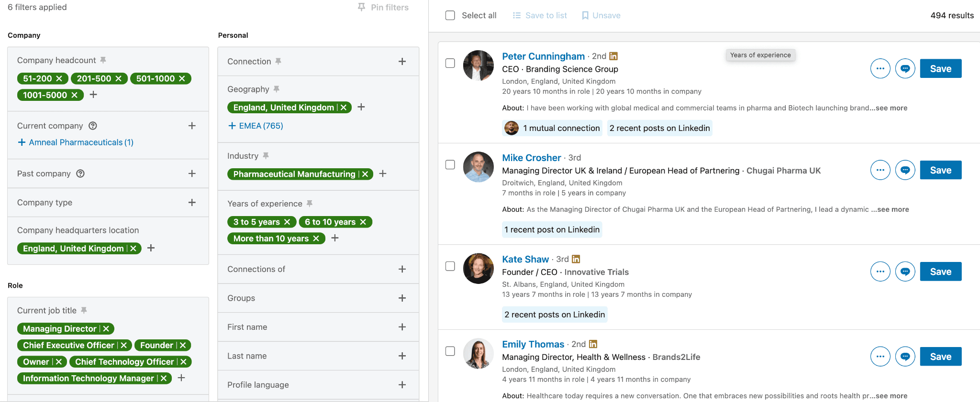
Task: Add another headquarters location
Action: 151,248
